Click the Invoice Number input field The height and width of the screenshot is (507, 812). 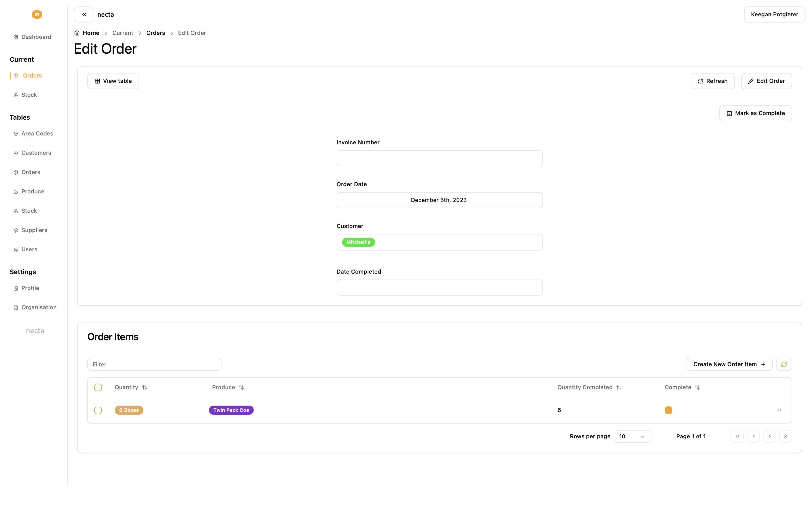[440, 158]
